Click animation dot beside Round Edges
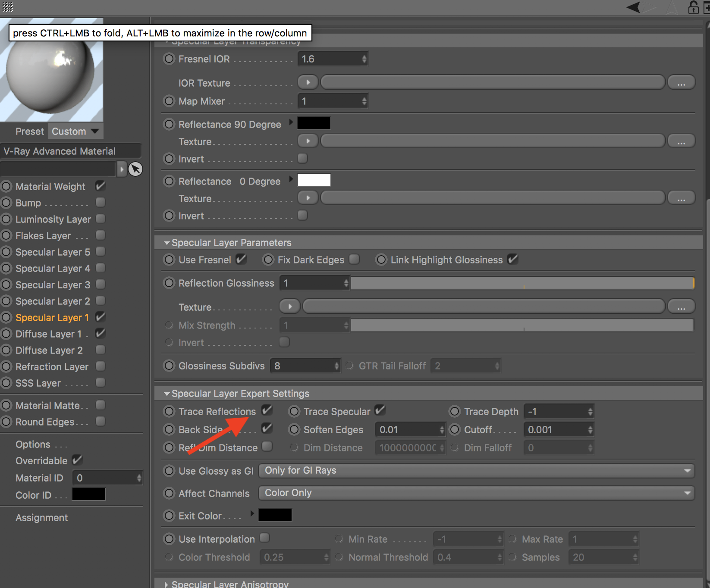Viewport: 710px width, 588px height. point(6,422)
